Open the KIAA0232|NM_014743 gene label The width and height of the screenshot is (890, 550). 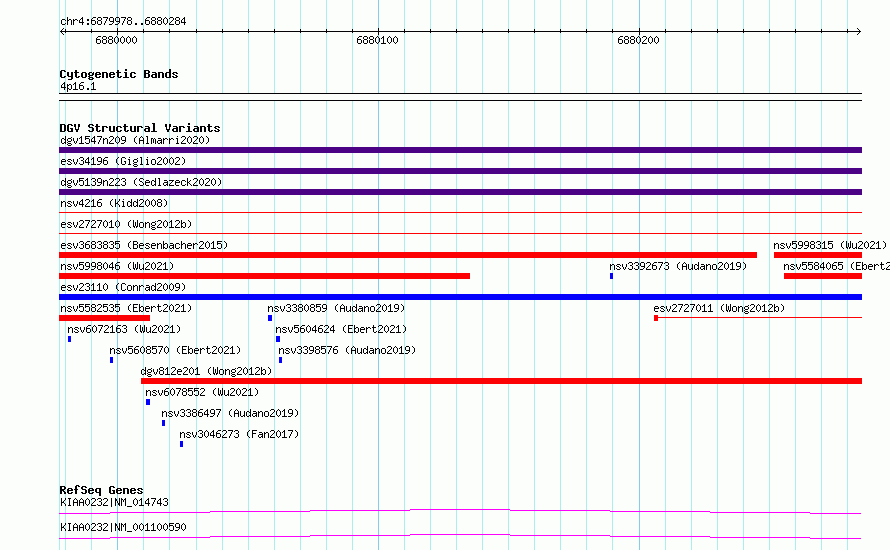click(x=114, y=502)
